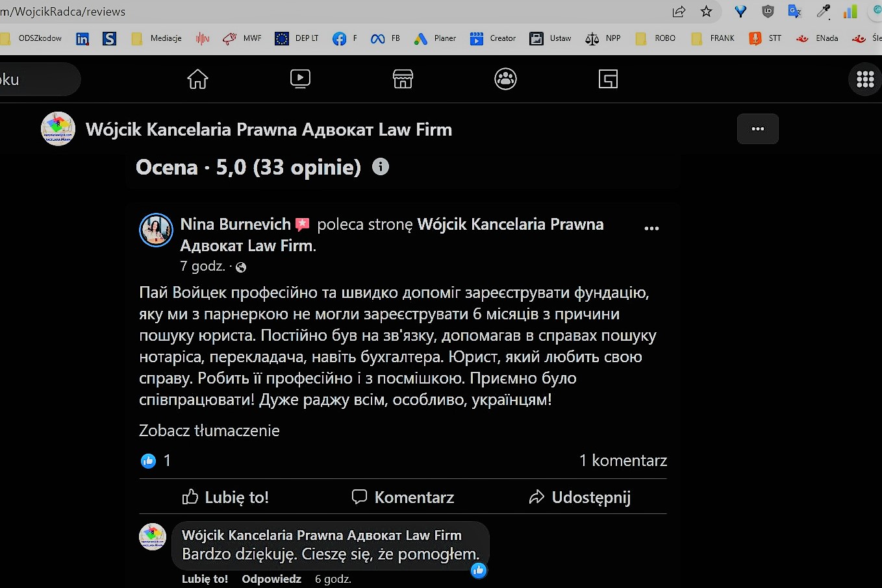Open the Facebook Home icon

click(x=197, y=79)
